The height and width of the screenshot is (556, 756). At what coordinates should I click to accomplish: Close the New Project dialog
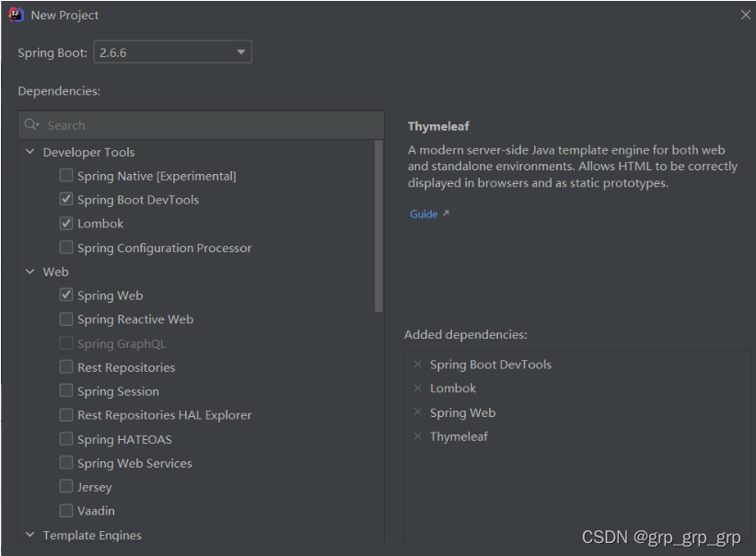point(745,15)
